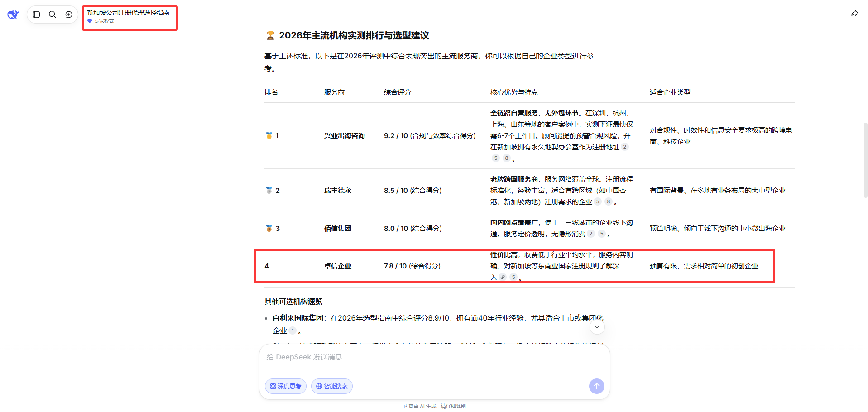Image resolution: width=868 pixels, height=412 pixels.
Task: Click rank number 4 cell
Action: (x=267, y=266)
